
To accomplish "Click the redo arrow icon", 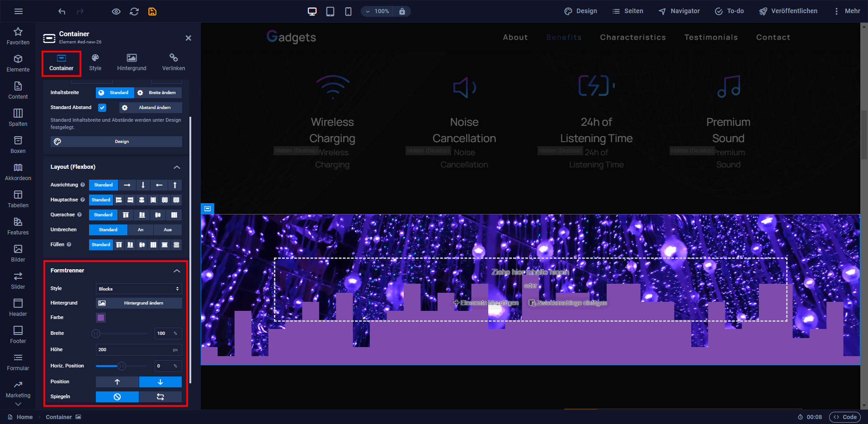I will click(80, 11).
